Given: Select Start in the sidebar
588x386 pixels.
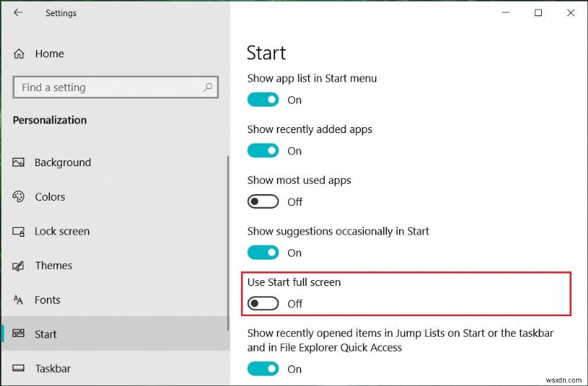Looking at the screenshot, I should point(115,334).
